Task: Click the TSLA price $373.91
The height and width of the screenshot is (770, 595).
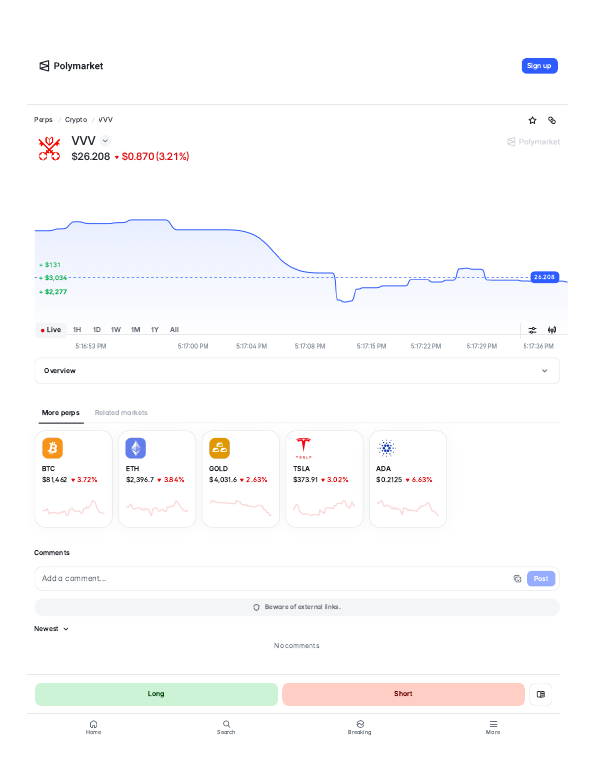Action: point(305,480)
